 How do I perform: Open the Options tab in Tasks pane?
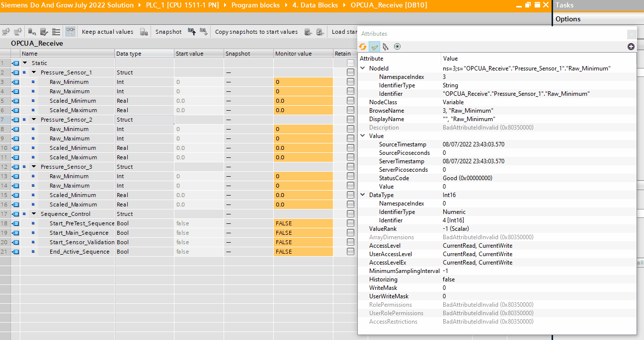[568, 19]
